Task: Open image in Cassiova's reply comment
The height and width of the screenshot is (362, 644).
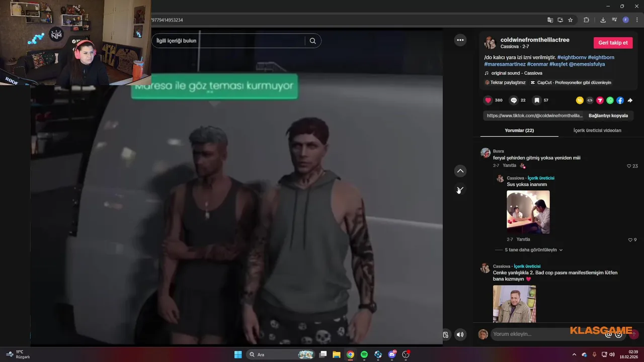Action: (x=528, y=212)
